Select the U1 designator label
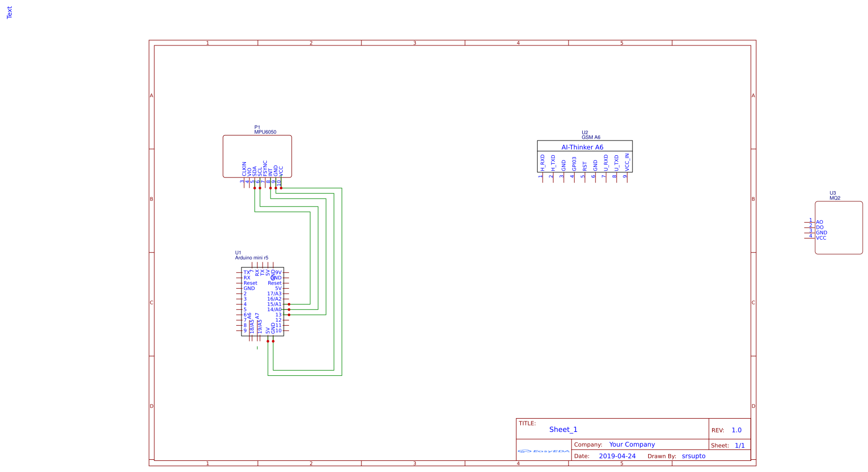Screen dimensions: 868x472 coord(238,253)
